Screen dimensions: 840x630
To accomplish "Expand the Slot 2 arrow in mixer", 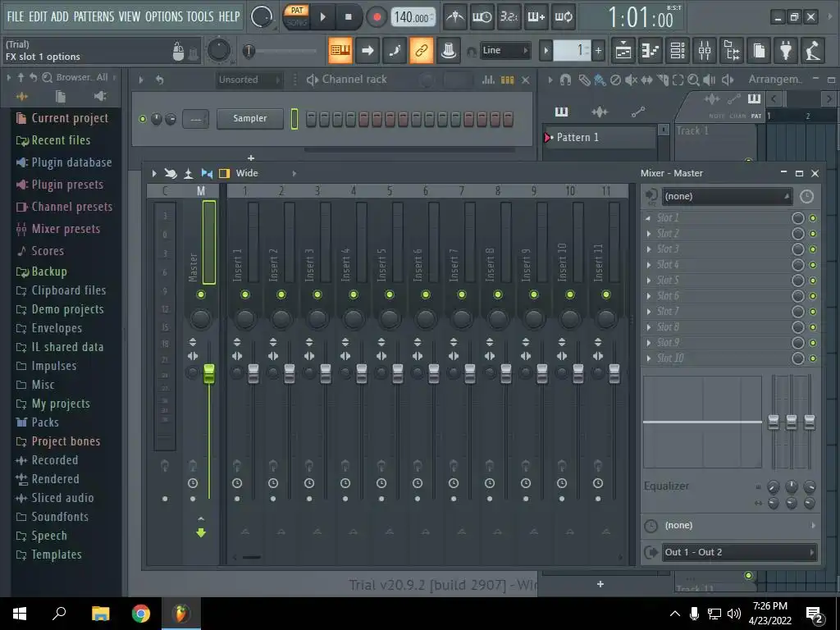I will 649,234.
